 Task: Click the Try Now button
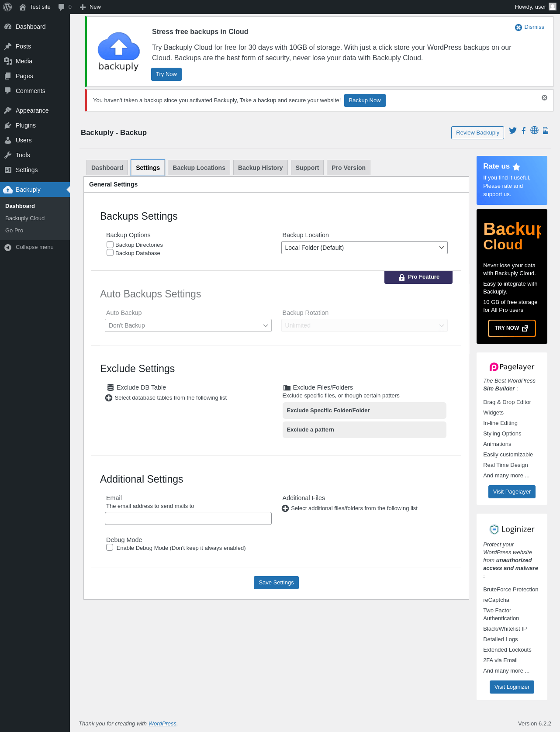pos(166,74)
